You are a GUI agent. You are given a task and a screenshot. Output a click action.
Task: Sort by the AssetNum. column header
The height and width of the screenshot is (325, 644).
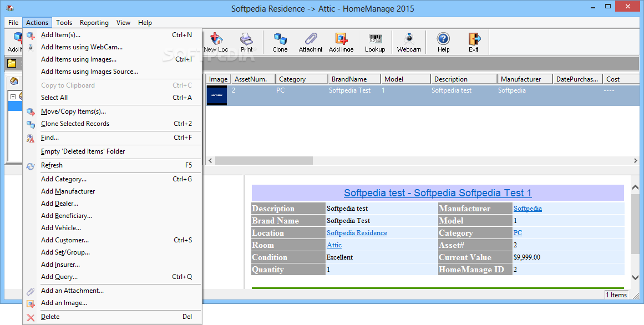click(253, 79)
